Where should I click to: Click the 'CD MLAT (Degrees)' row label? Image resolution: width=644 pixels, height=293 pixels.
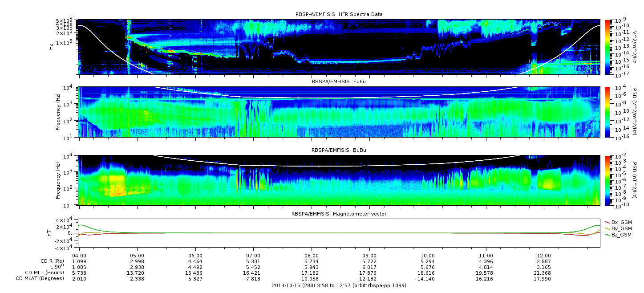click(41, 278)
